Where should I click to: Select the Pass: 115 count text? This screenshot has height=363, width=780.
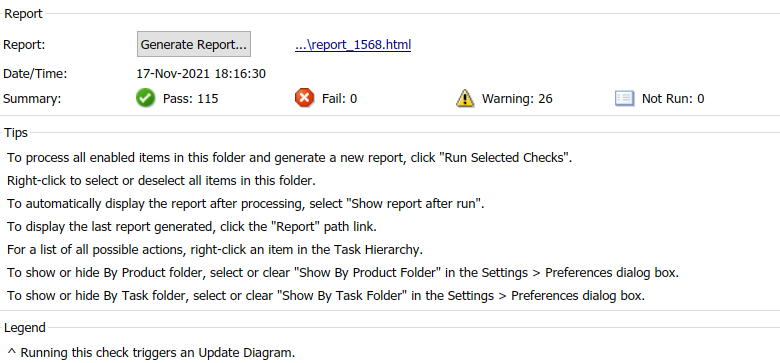pos(191,99)
